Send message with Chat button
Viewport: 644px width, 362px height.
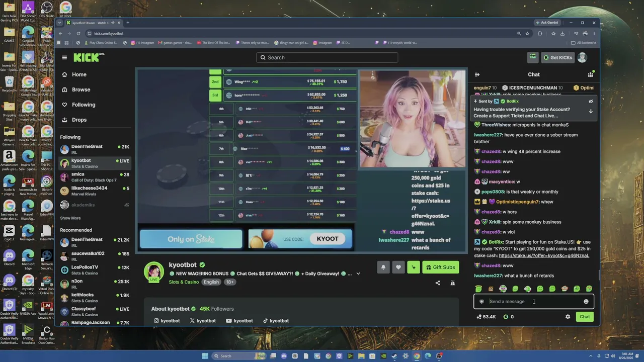tap(585, 317)
